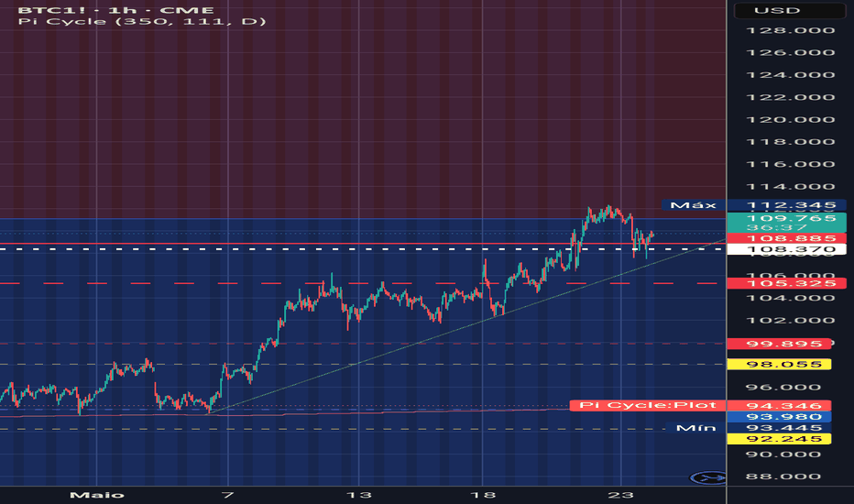Click the 96.000 price scale label
Image resolution: width=854 pixels, height=504 pixels.
point(783,388)
